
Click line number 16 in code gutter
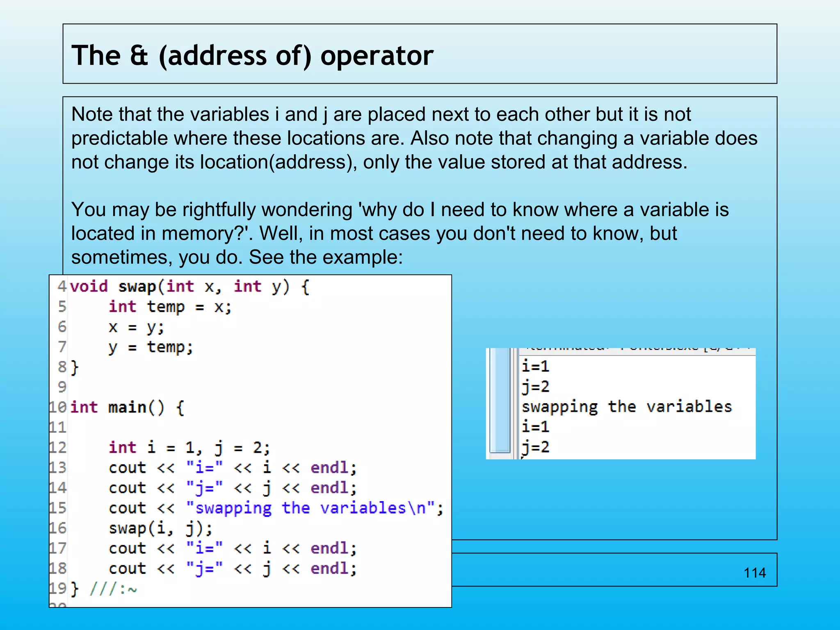(58, 528)
